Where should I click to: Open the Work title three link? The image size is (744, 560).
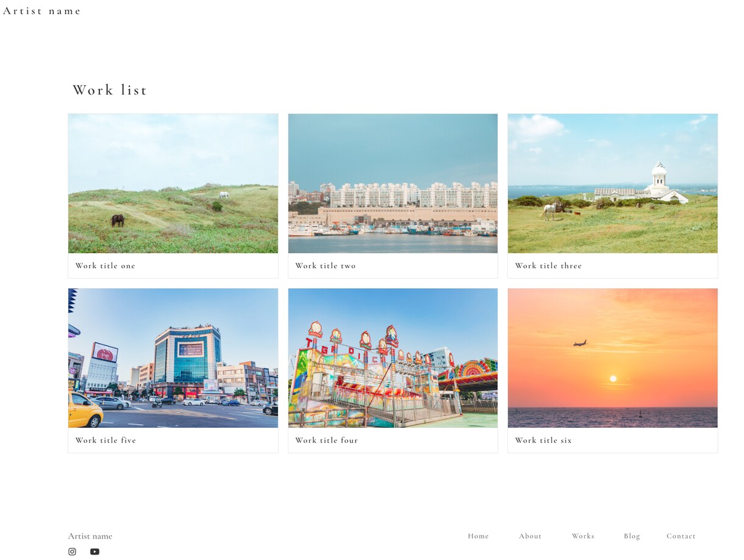coord(548,266)
